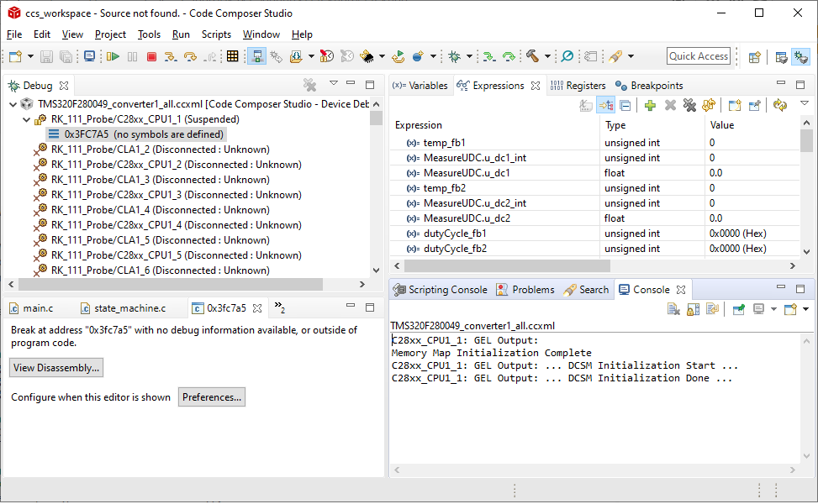Switch to the Variables tab
This screenshot has width=818, height=504.
420,86
